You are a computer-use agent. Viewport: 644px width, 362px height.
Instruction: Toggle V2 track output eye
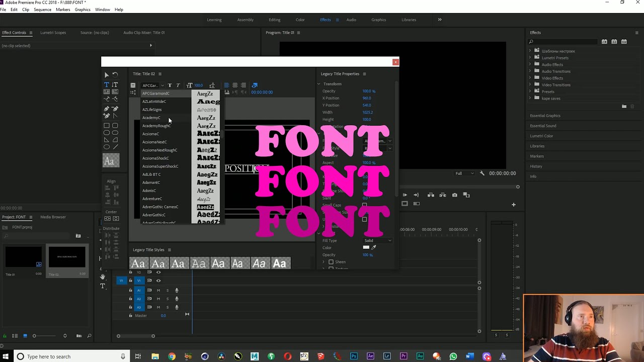pyautogui.click(x=158, y=273)
